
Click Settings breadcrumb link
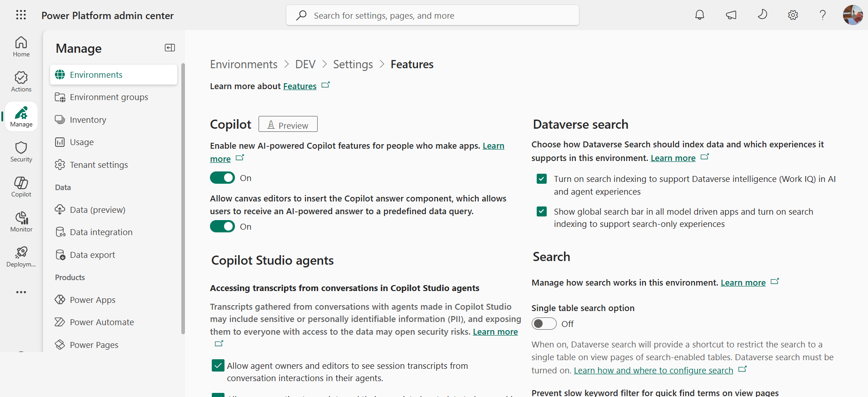coord(353,64)
